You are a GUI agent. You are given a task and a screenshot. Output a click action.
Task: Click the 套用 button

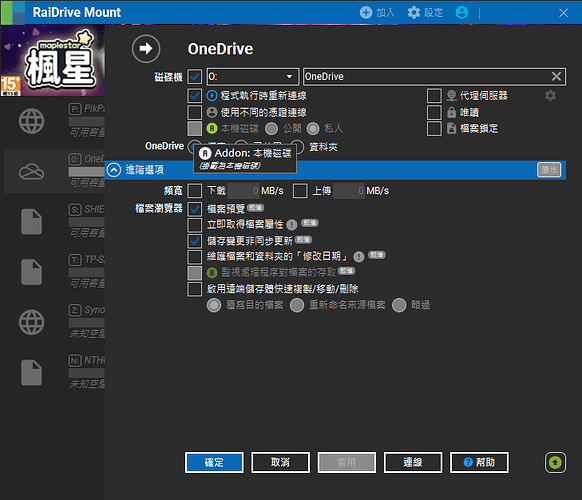pyautogui.click(x=347, y=463)
